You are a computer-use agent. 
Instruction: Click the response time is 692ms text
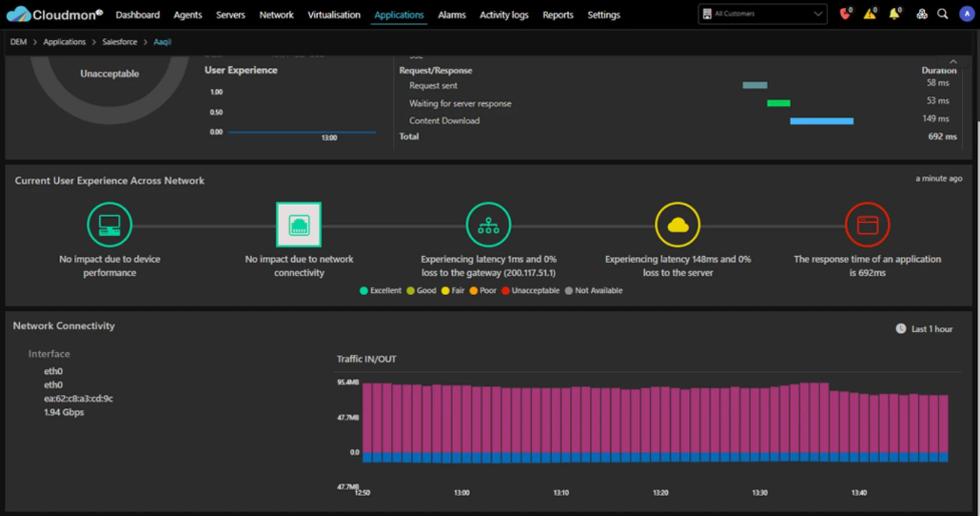pos(867,266)
